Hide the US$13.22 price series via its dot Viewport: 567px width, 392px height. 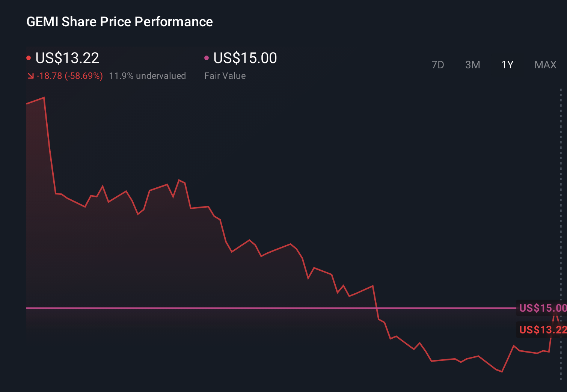tap(29, 57)
